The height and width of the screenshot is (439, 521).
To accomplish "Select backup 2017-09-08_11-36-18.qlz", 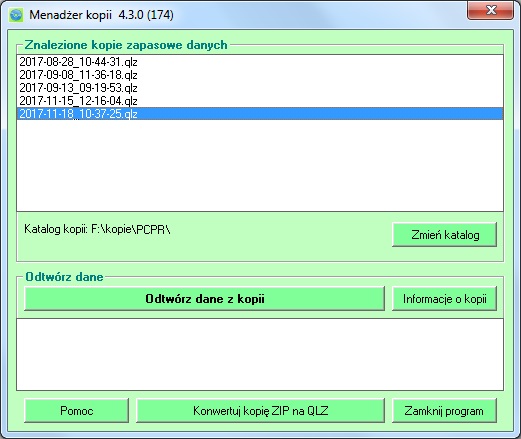I will coord(260,75).
